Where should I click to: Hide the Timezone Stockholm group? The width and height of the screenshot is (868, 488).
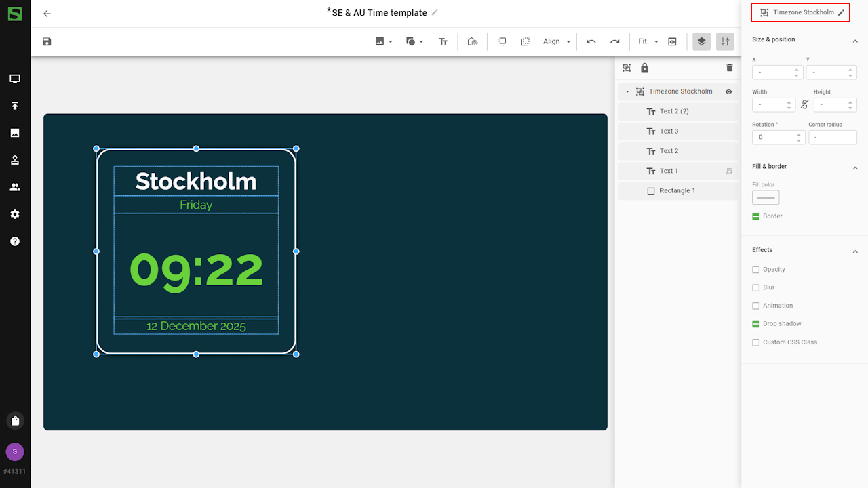coord(729,91)
